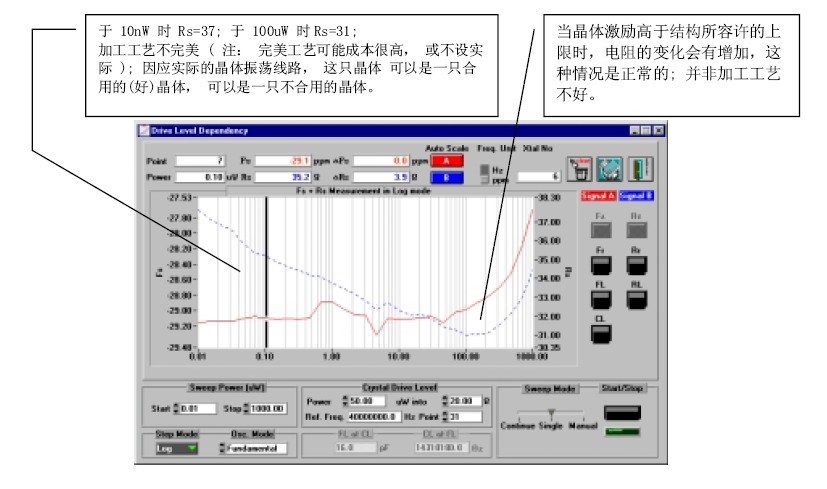The image size is (827, 489).
Task: Click the uW into 20.00 field
Action: click(465, 401)
